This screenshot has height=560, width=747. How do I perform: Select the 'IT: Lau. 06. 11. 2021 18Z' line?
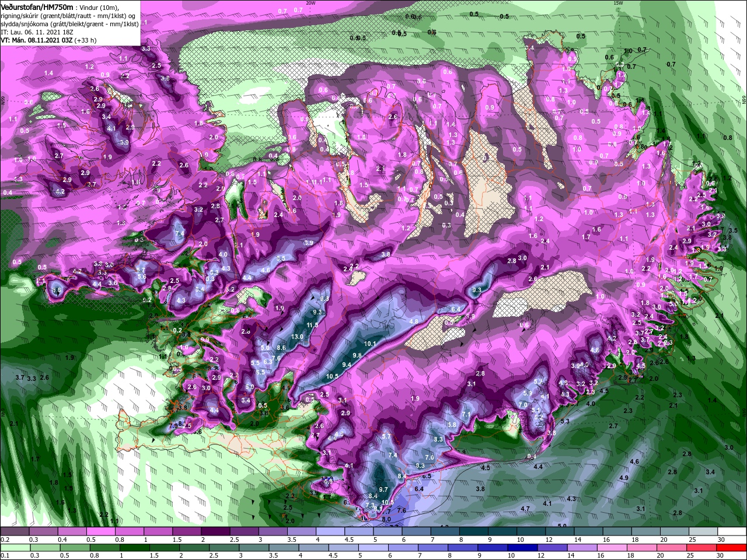click(37, 33)
